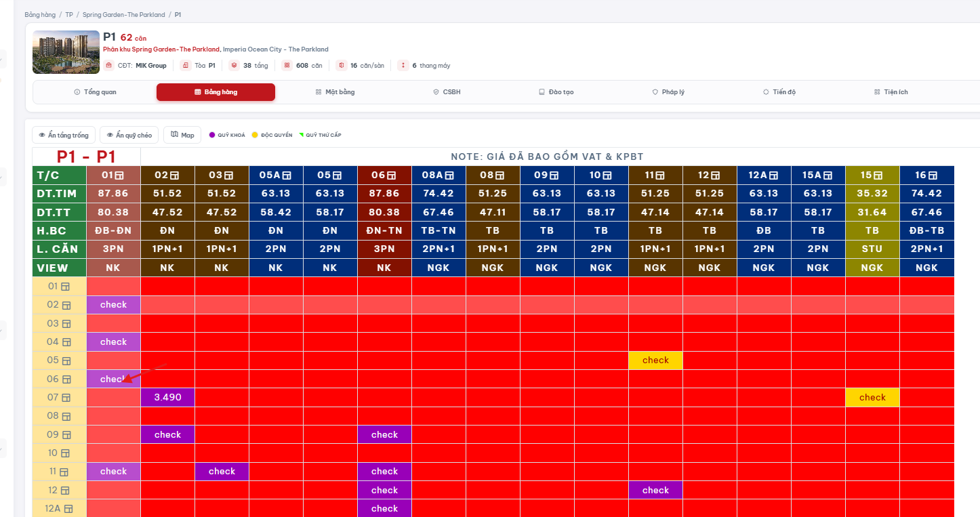
Task: Select the 3.490 price cell on floor 07
Action: 167,398
